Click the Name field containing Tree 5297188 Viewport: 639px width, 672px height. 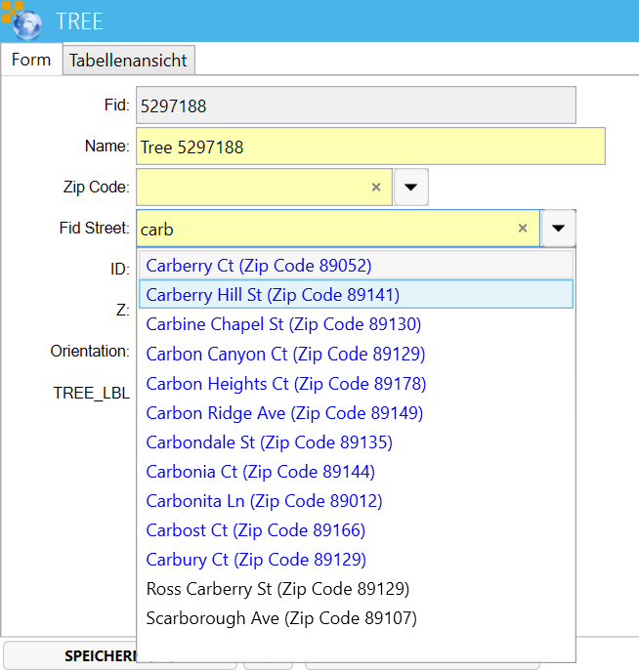370,147
